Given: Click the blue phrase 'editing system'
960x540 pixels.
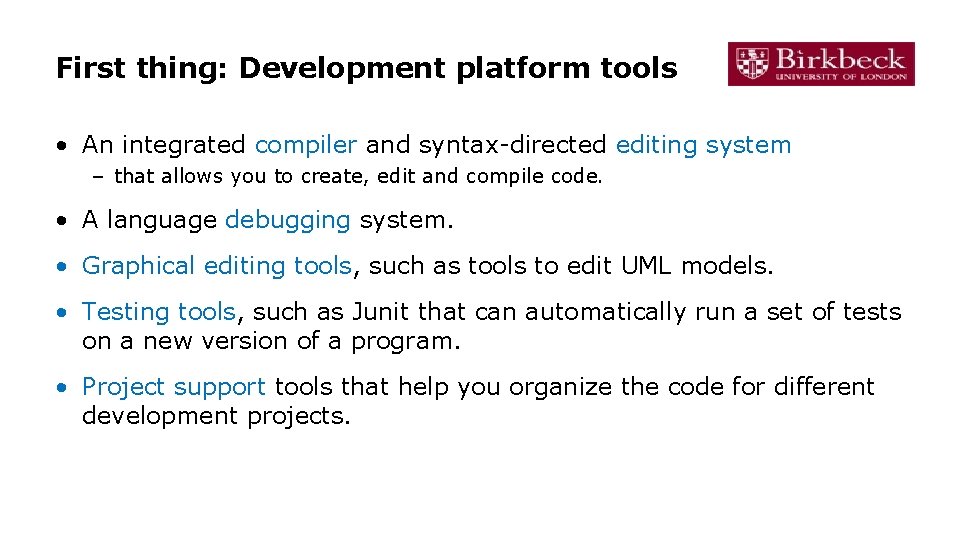Looking at the screenshot, I should point(703,145).
